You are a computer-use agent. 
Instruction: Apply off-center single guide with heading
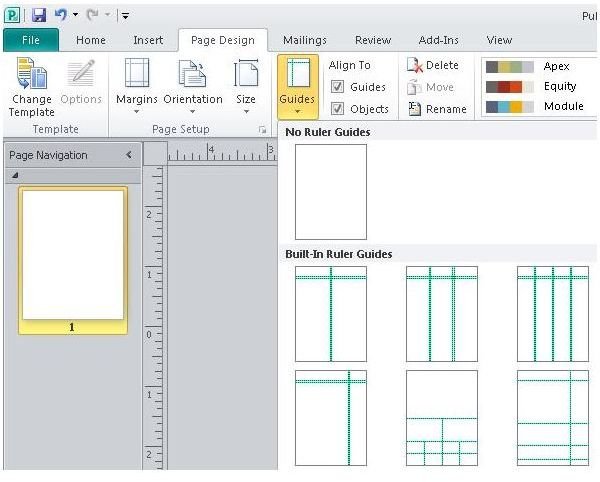point(331,418)
